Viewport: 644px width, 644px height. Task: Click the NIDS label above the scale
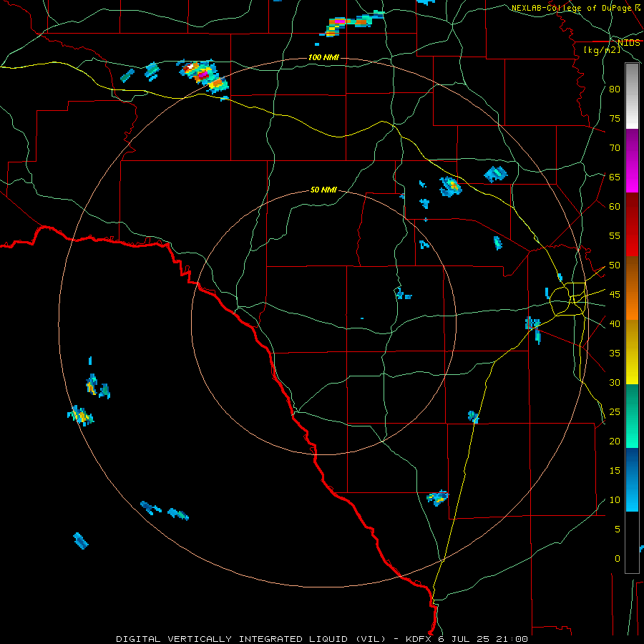pos(629,43)
